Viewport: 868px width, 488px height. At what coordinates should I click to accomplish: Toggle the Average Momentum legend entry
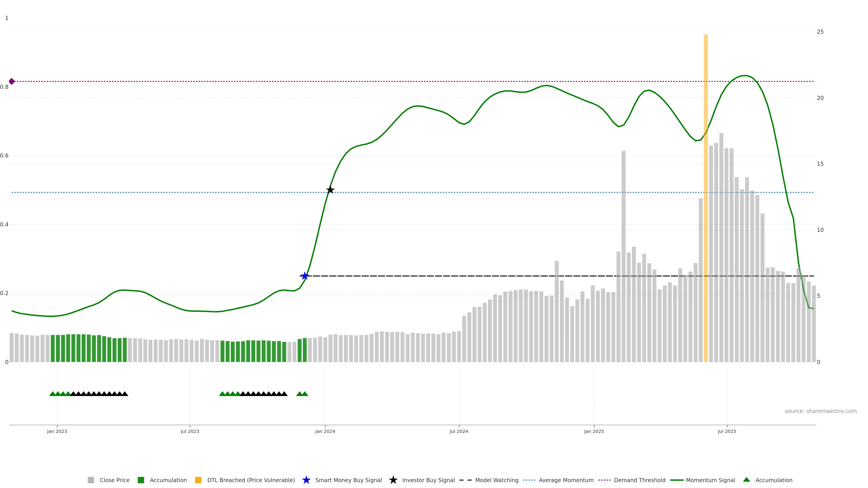566,480
